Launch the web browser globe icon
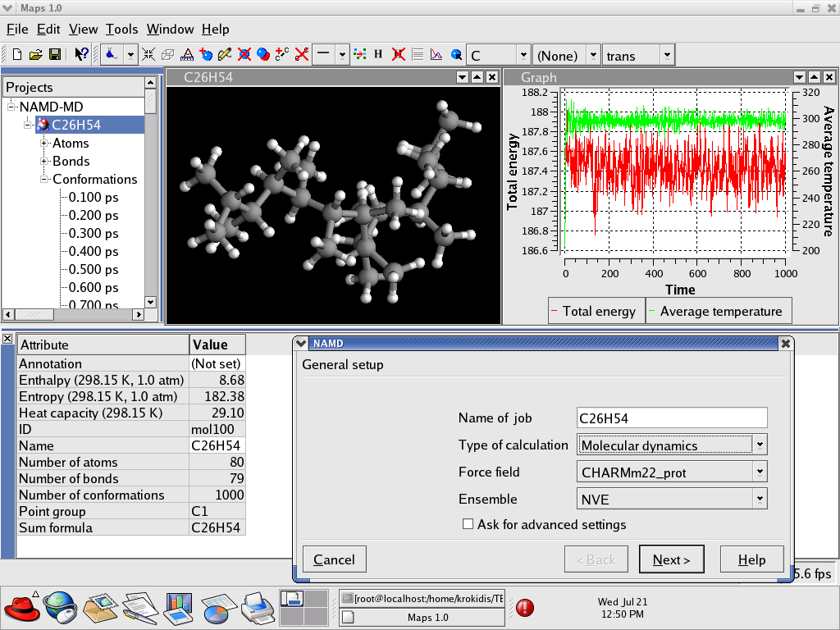The height and width of the screenshot is (630, 840). [60, 607]
